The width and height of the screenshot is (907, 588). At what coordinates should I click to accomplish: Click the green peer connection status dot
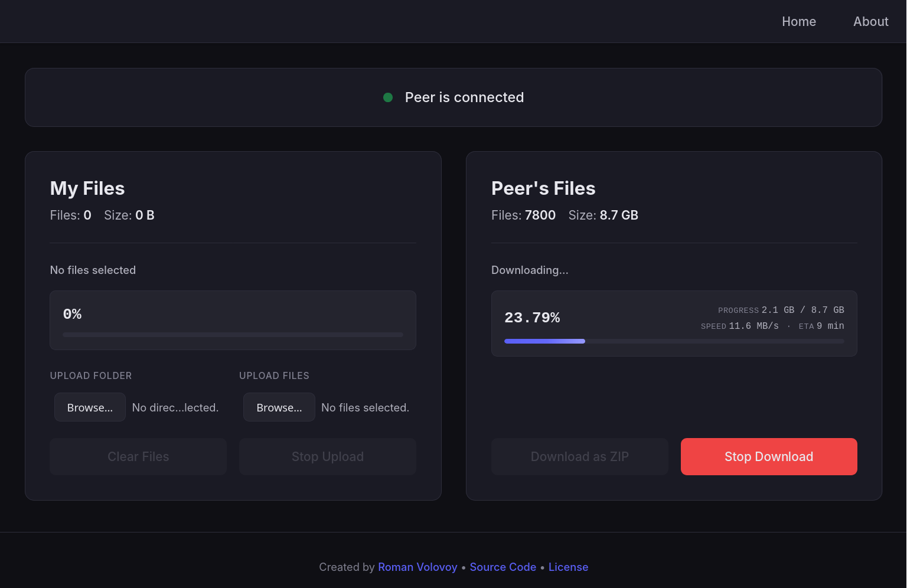[388, 97]
